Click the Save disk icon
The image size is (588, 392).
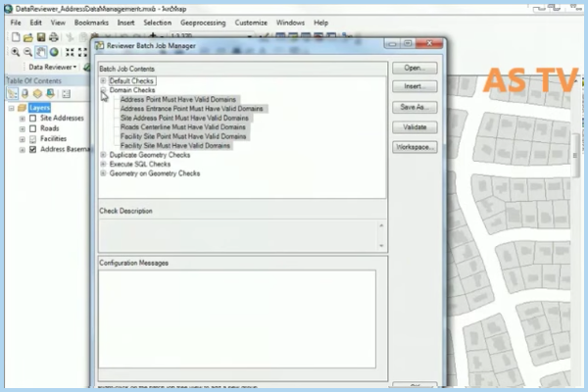41,37
